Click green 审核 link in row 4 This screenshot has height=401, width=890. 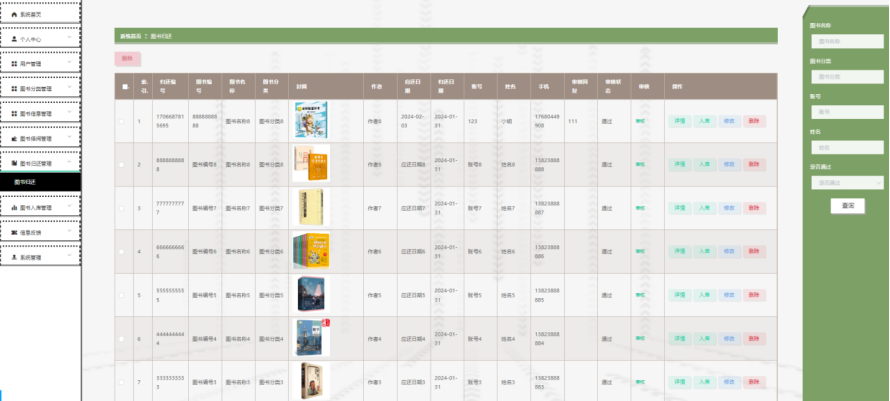point(640,252)
